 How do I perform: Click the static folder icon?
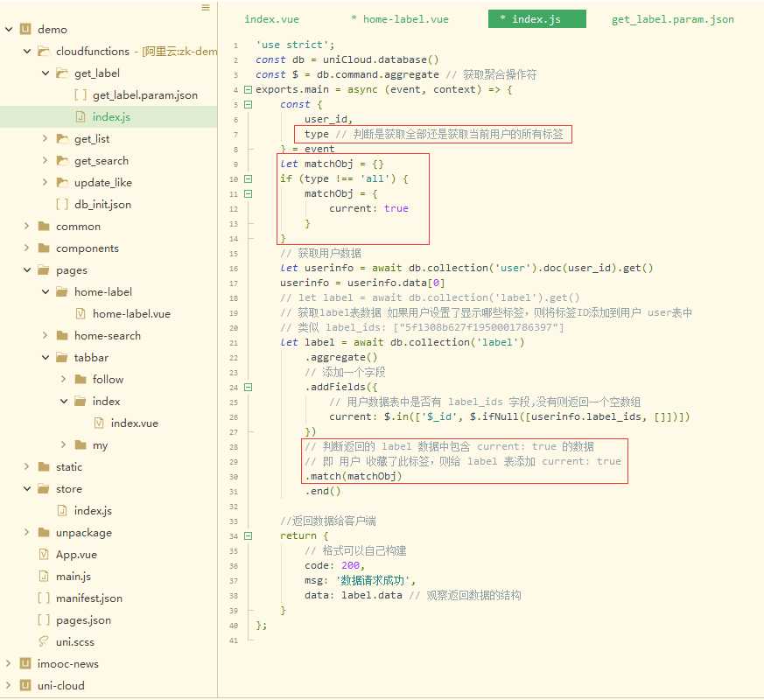click(x=44, y=466)
